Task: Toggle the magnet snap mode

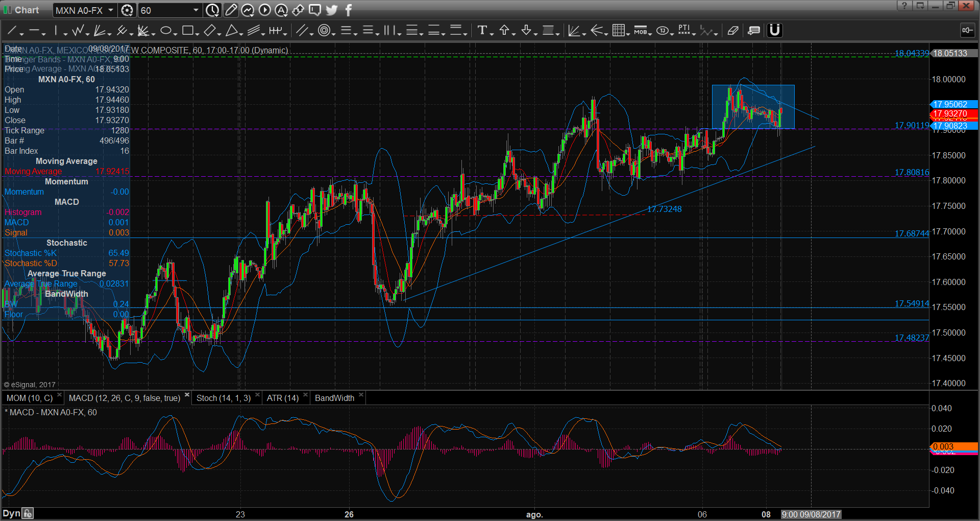Action: pyautogui.click(x=775, y=31)
